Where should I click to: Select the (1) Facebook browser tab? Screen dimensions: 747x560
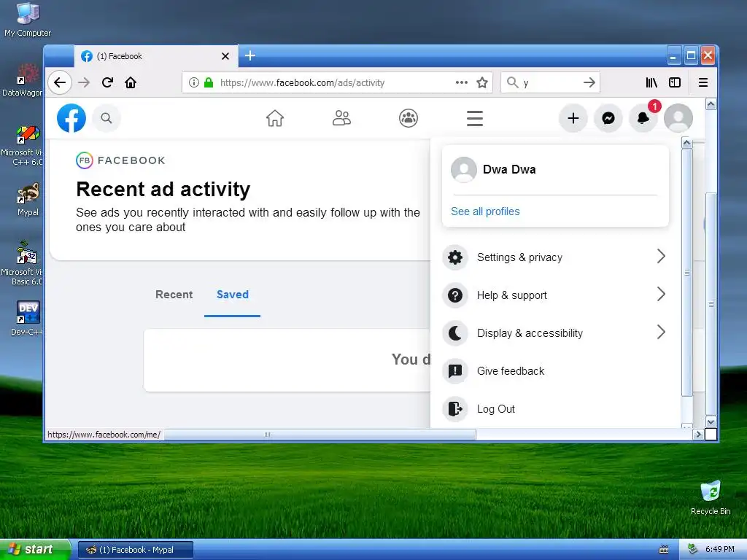coord(155,56)
